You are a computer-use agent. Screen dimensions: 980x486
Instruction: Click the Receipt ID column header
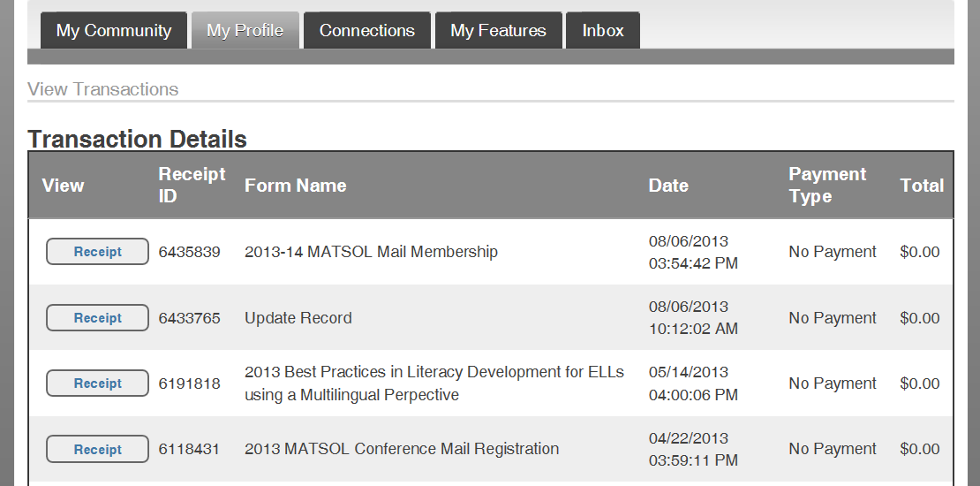pyautogui.click(x=192, y=185)
